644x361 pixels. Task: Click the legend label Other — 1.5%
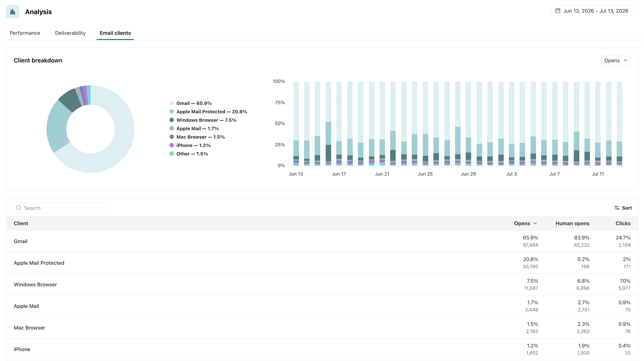click(x=192, y=154)
